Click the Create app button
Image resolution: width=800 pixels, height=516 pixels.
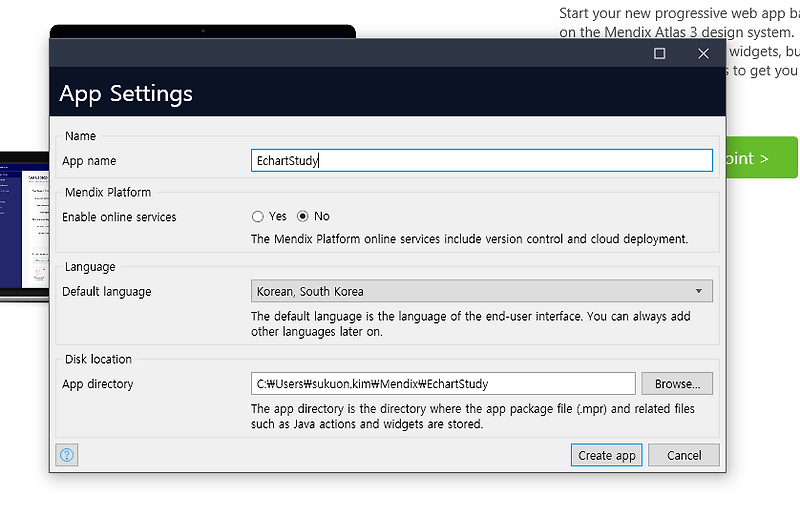606,455
